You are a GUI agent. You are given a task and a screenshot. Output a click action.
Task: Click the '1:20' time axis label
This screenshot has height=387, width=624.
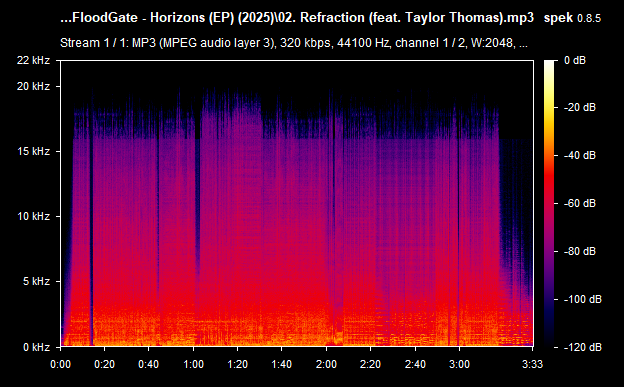point(238,364)
